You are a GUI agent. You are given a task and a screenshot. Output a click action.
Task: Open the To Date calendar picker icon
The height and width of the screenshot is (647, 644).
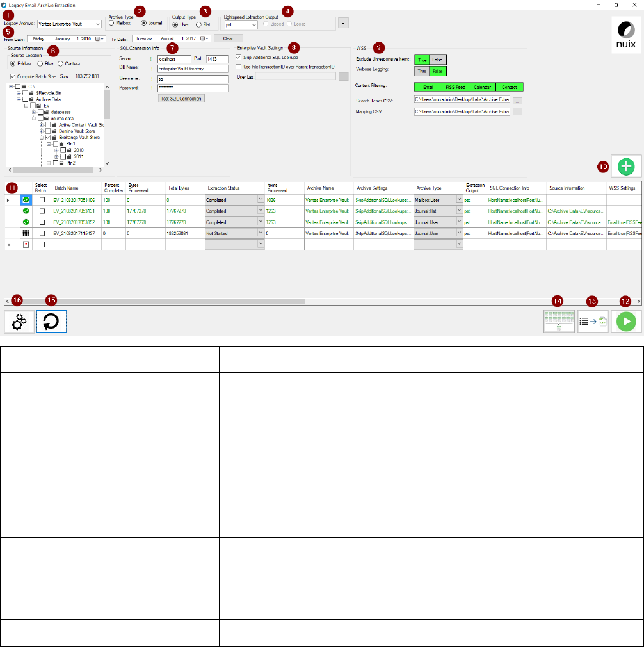(204, 38)
